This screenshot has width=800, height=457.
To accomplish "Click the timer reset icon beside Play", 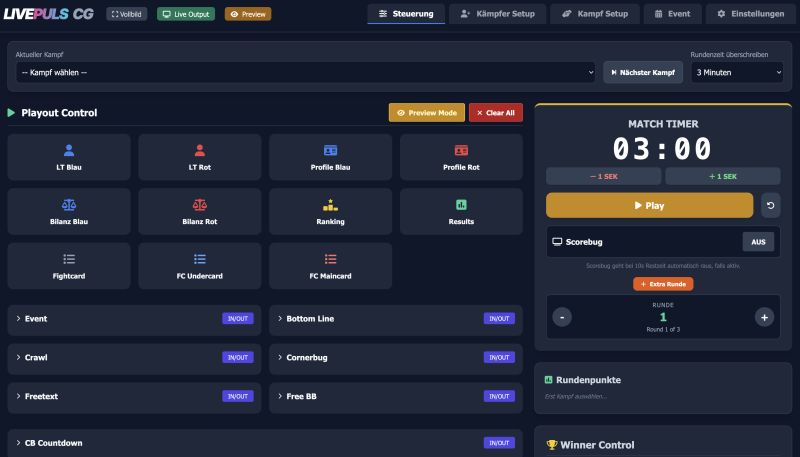I will (x=770, y=205).
